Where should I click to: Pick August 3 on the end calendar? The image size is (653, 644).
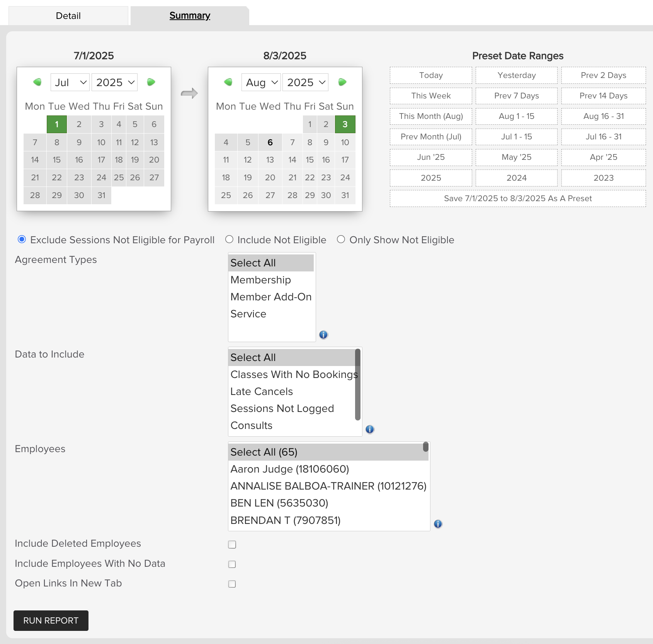(x=345, y=124)
